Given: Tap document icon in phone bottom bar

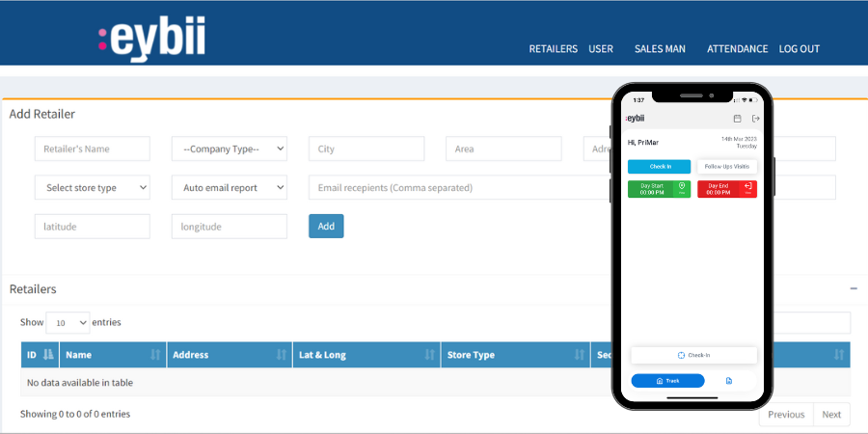Looking at the screenshot, I should [x=729, y=381].
